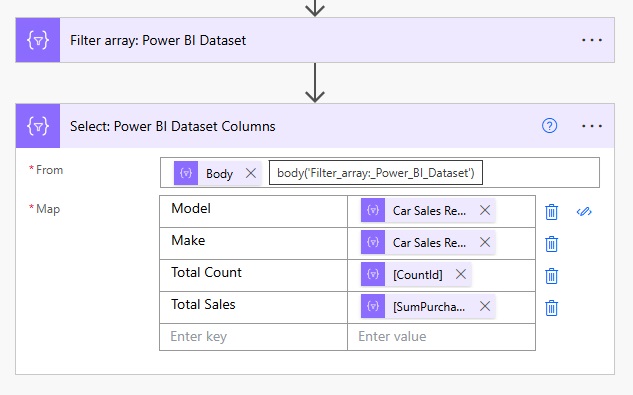This screenshot has height=395, width=633.
Task: Remove Car Sales token in Make row
Action: (485, 242)
